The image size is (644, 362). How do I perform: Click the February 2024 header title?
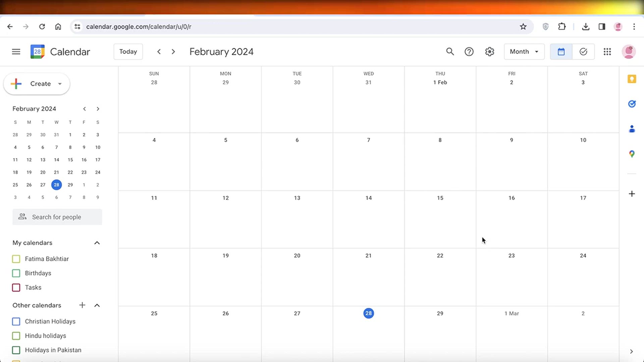(x=221, y=52)
